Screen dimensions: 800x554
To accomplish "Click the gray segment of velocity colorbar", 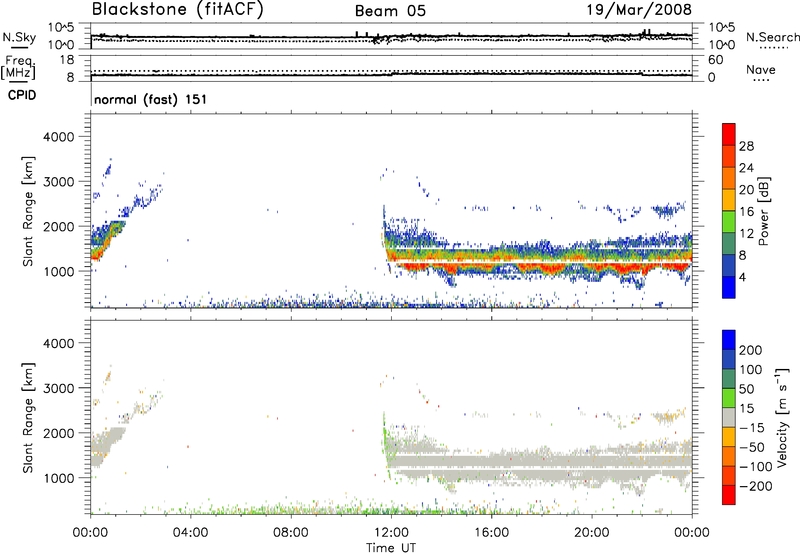I will pyautogui.click(x=729, y=418).
